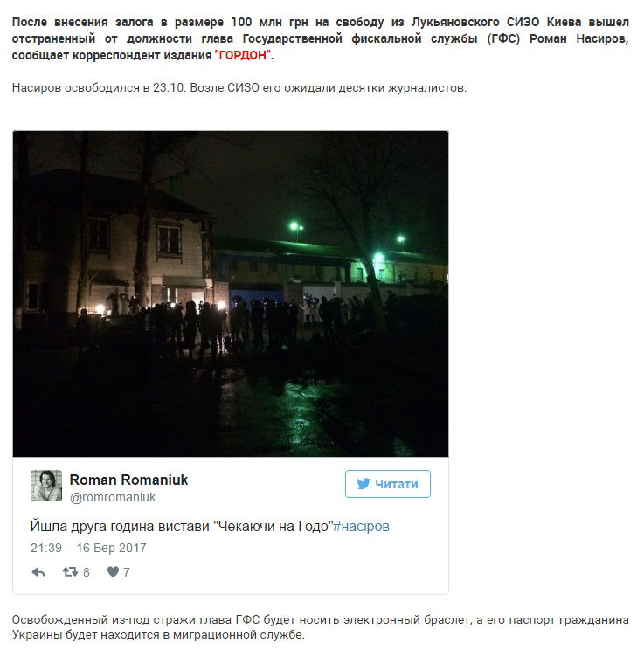Retweet using the retweet arrows icon
Screen dimensions: 644x656
tap(70, 571)
